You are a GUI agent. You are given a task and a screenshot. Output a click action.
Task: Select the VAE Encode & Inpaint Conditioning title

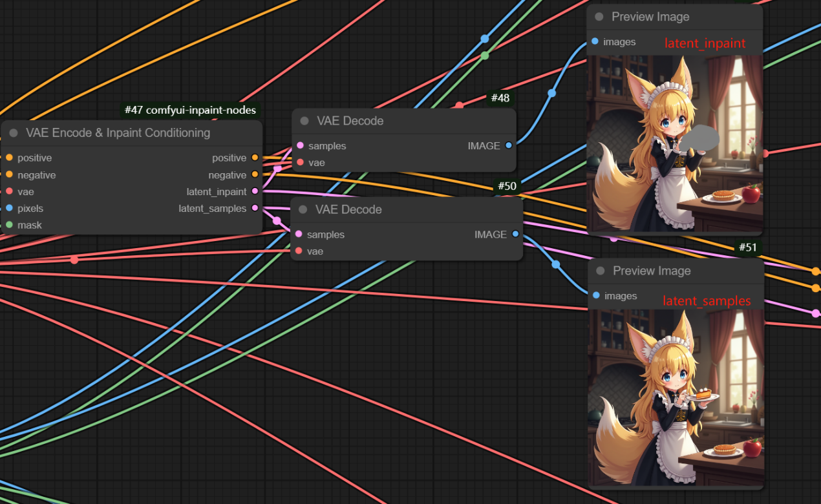click(118, 133)
